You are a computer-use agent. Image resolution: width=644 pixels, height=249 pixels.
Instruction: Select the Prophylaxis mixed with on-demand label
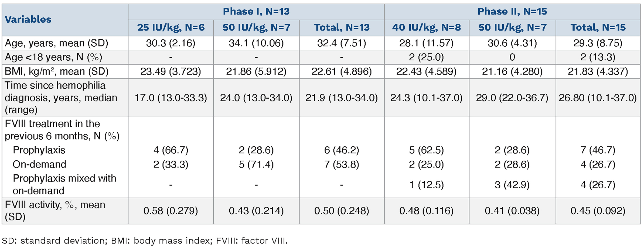[64, 185]
